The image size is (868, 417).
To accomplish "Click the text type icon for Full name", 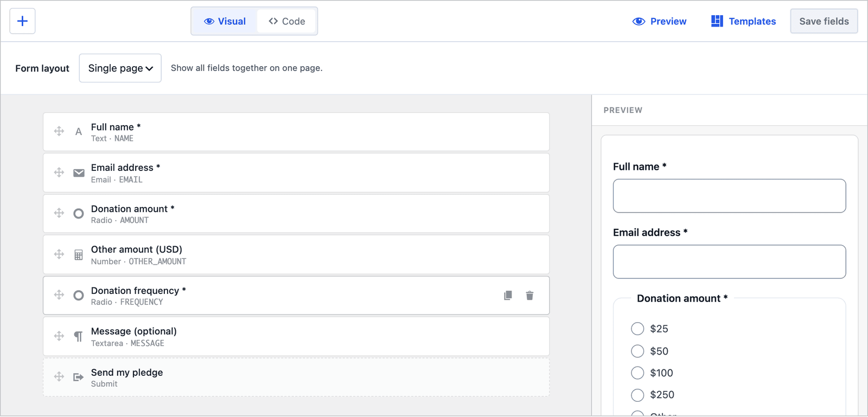I will 79,132.
